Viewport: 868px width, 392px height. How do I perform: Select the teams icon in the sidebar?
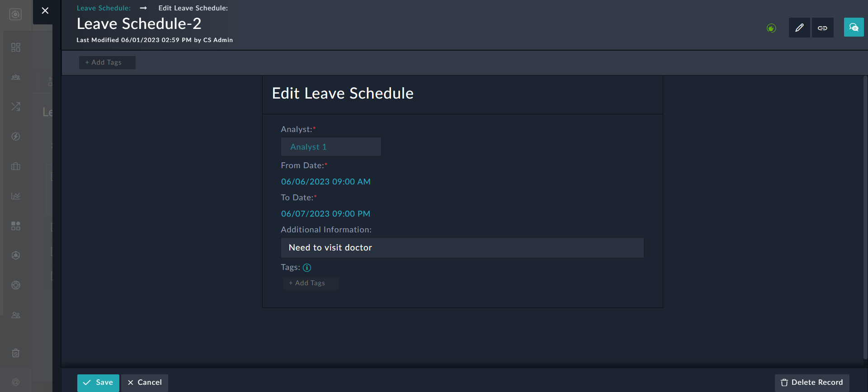click(x=16, y=77)
